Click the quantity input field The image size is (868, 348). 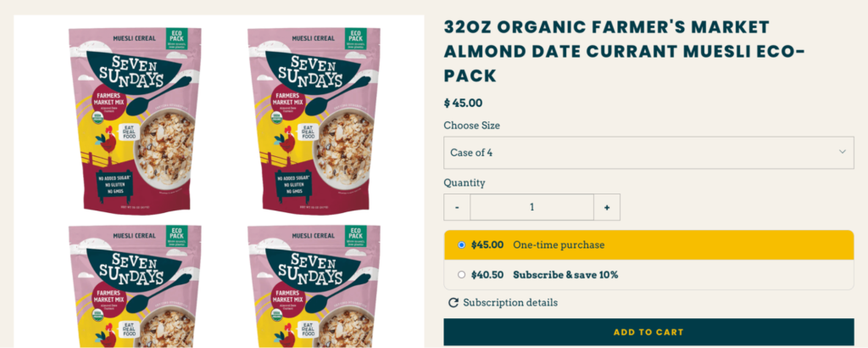pos(531,207)
